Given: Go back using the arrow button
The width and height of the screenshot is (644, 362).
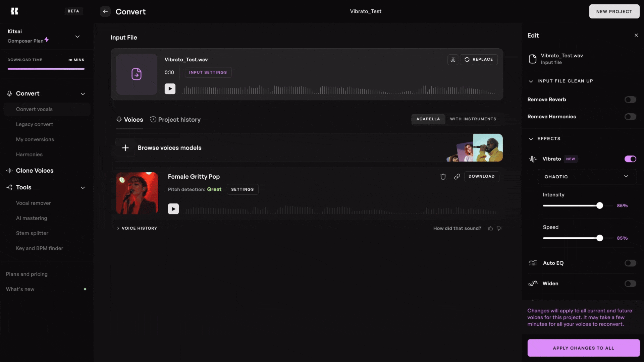Looking at the screenshot, I should pos(105,11).
